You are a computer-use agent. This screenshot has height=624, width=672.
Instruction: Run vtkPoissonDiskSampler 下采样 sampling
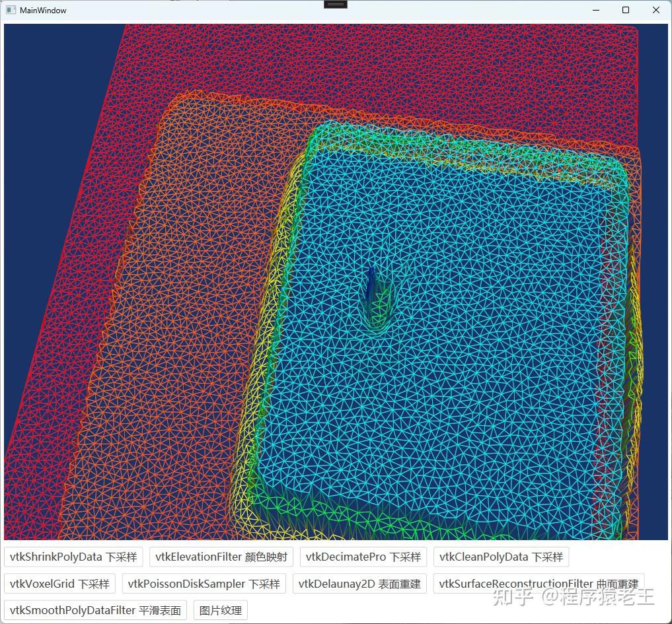pyautogui.click(x=204, y=584)
